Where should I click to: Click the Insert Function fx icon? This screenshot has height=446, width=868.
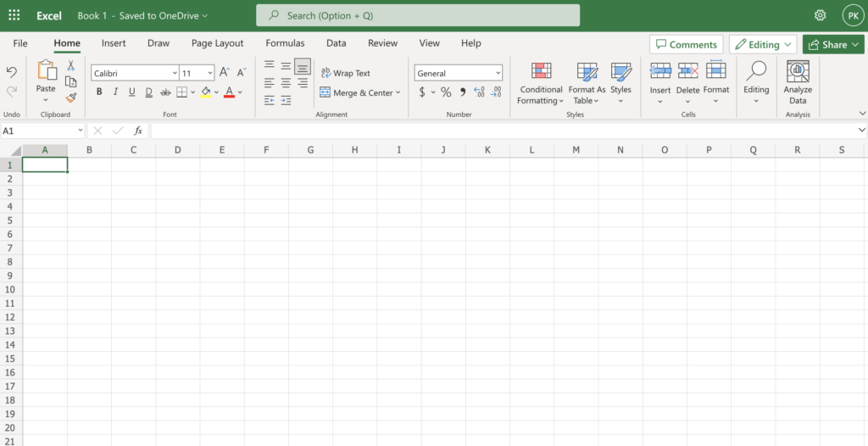138,131
